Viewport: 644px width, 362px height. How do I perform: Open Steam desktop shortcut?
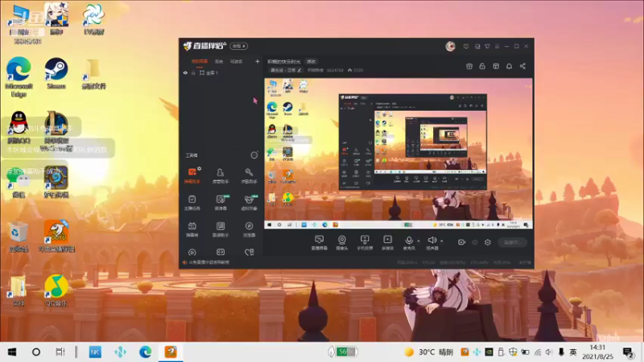56,73
